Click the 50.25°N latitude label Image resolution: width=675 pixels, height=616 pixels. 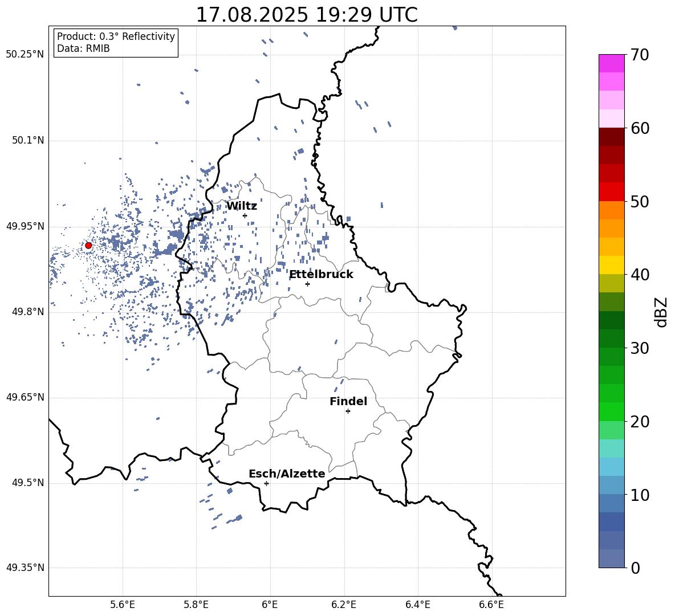25,55
